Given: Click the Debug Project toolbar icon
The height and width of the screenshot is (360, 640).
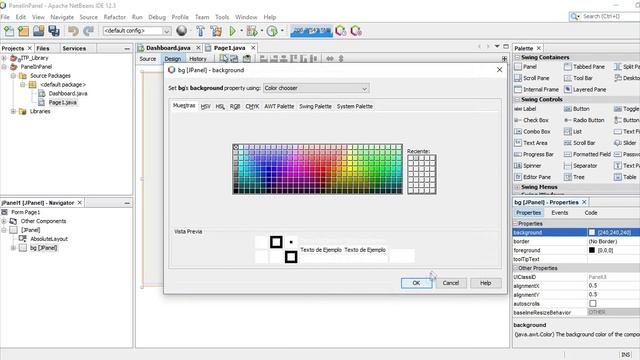Looking at the screenshot, I should pyautogui.click(x=252, y=31).
